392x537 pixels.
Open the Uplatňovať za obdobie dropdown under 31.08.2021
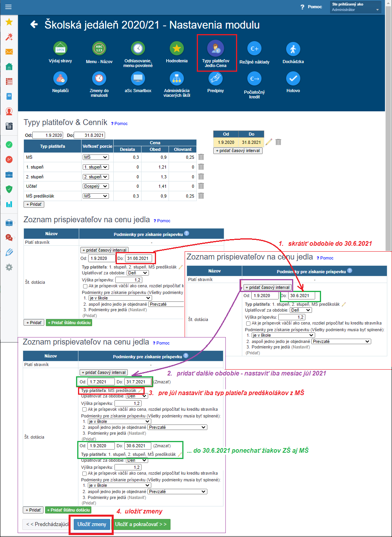pyautogui.click(x=138, y=273)
